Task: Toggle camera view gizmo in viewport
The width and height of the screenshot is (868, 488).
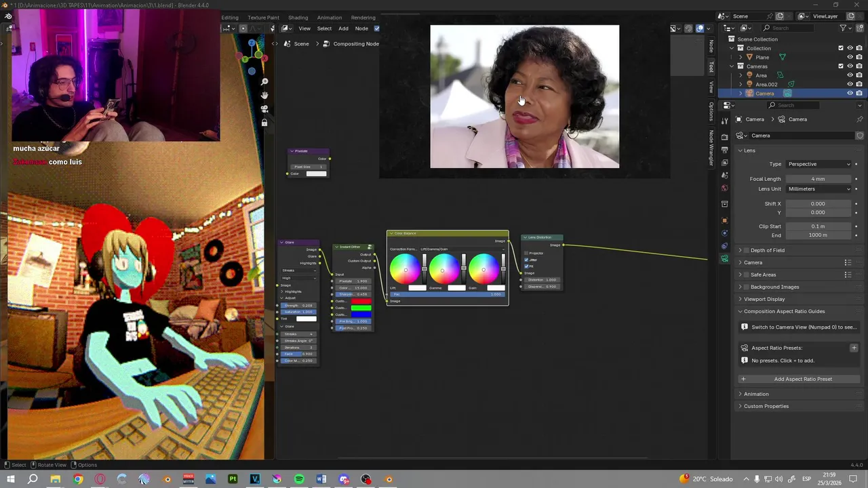Action: coord(264,109)
